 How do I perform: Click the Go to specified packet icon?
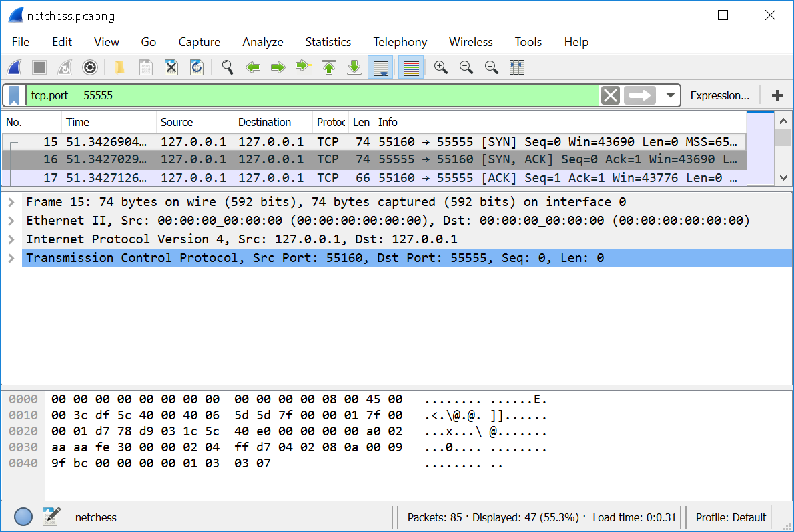[304, 67]
